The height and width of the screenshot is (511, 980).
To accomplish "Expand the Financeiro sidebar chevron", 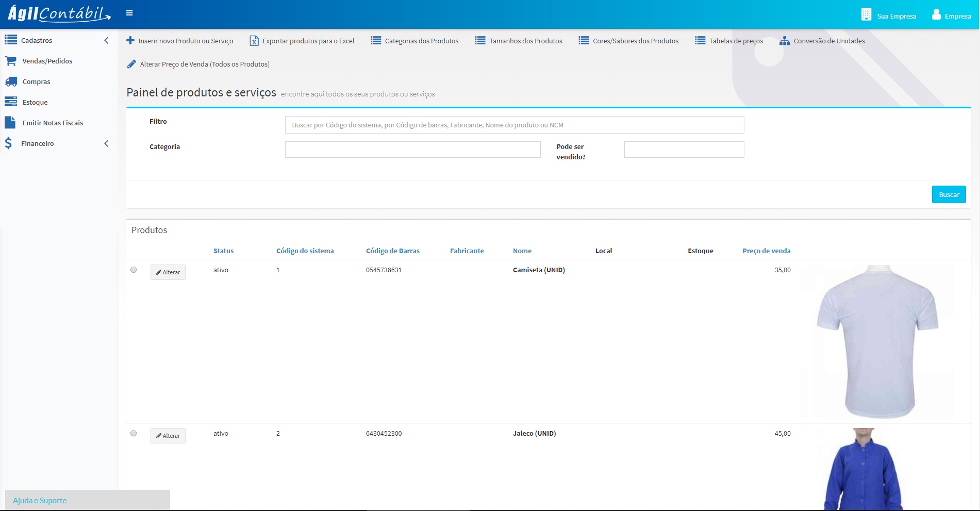I will point(106,143).
